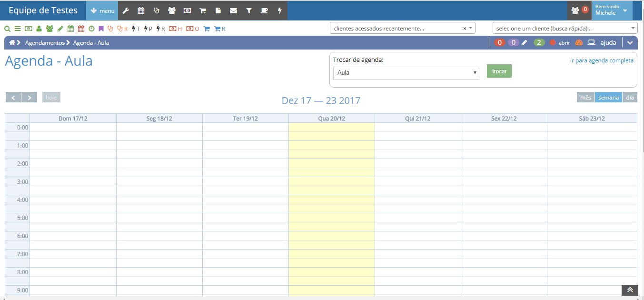The width and height of the screenshot is (644, 300).
Task: Click the coffee cup icon in navbar
Action: point(264,10)
